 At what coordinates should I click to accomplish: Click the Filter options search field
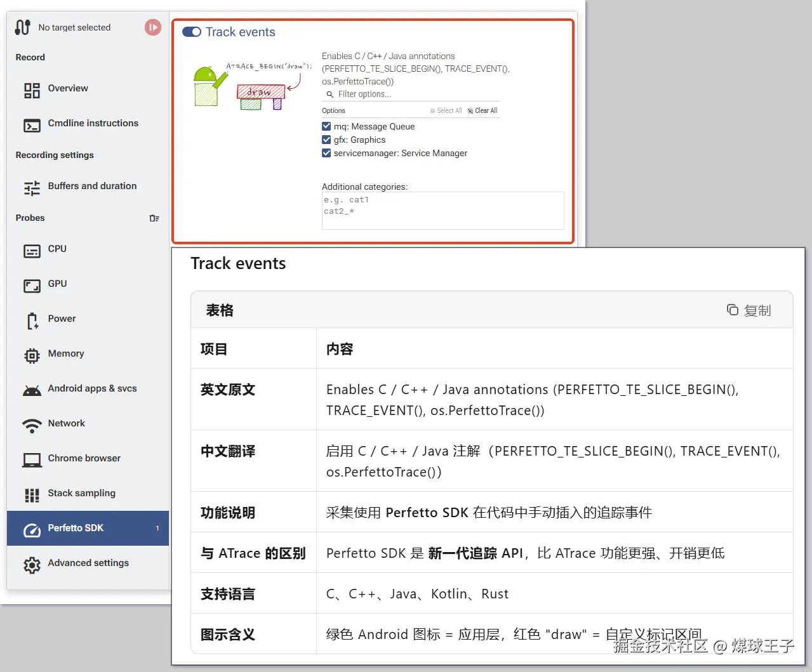click(x=411, y=95)
